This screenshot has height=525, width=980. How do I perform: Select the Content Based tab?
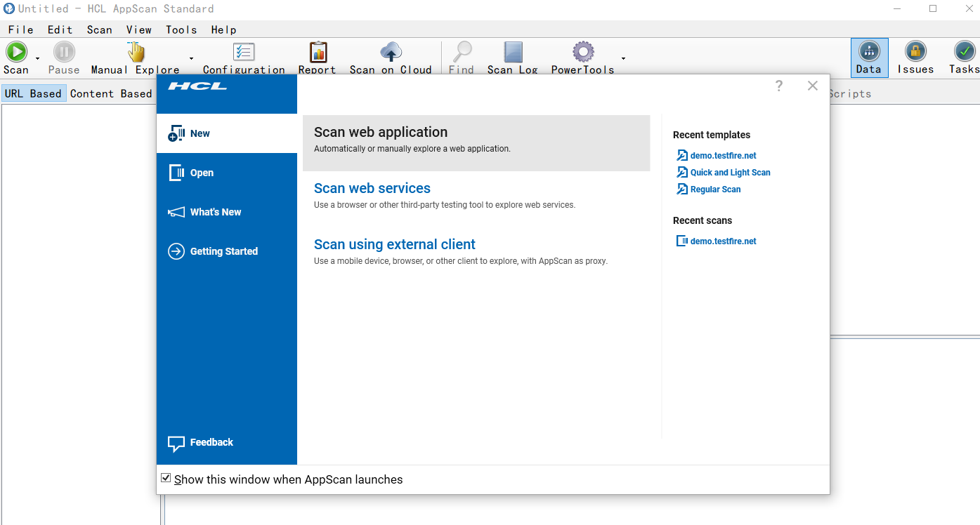tap(111, 93)
